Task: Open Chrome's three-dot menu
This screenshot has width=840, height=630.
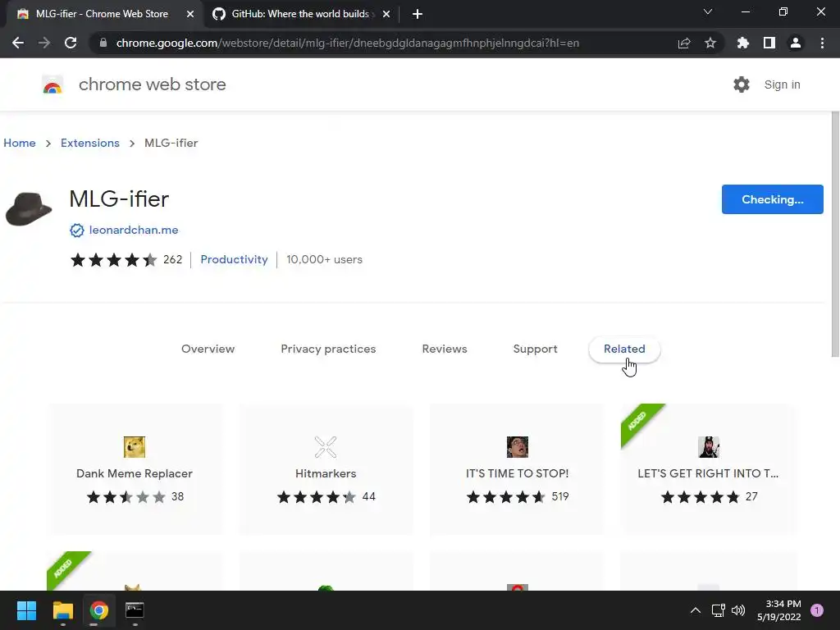Action: click(822, 43)
